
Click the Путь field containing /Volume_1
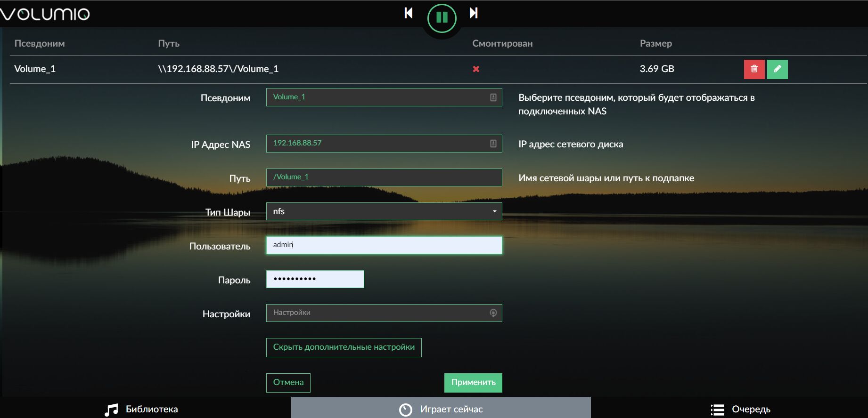pyautogui.click(x=384, y=177)
